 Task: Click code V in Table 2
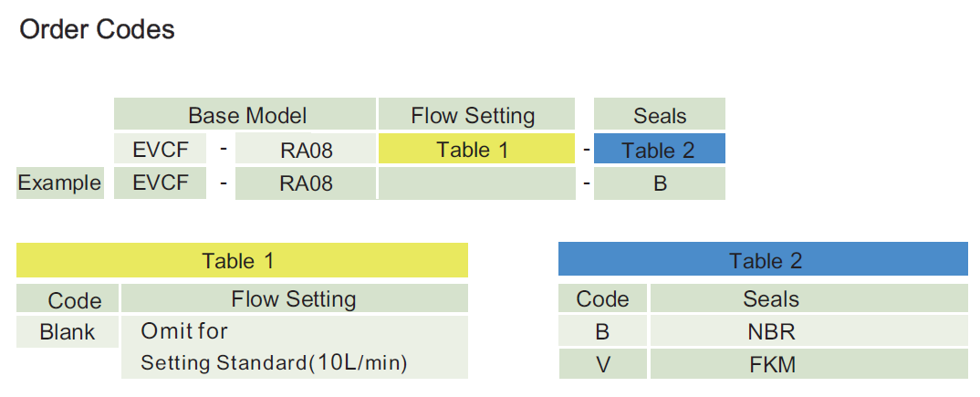coord(602,365)
